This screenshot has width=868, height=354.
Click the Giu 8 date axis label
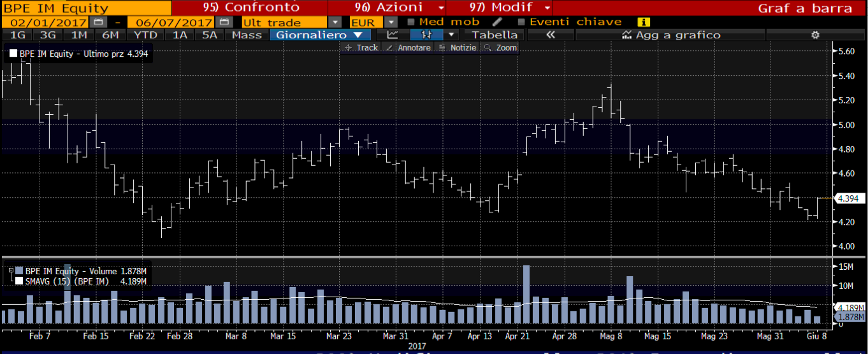coord(817,336)
